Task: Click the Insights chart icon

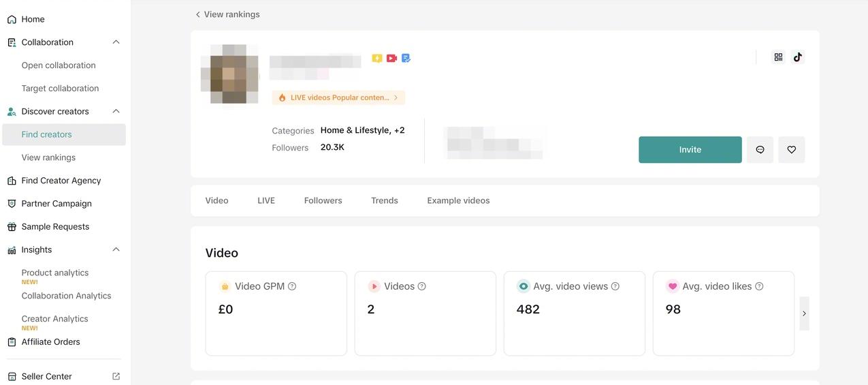Action: [x=12, y=250]
